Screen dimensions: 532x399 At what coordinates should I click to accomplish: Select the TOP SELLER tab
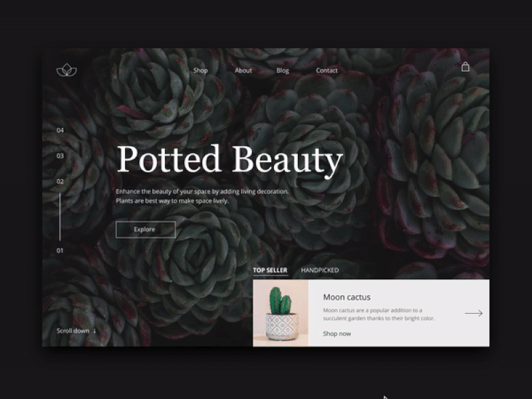tap(270, 270)
